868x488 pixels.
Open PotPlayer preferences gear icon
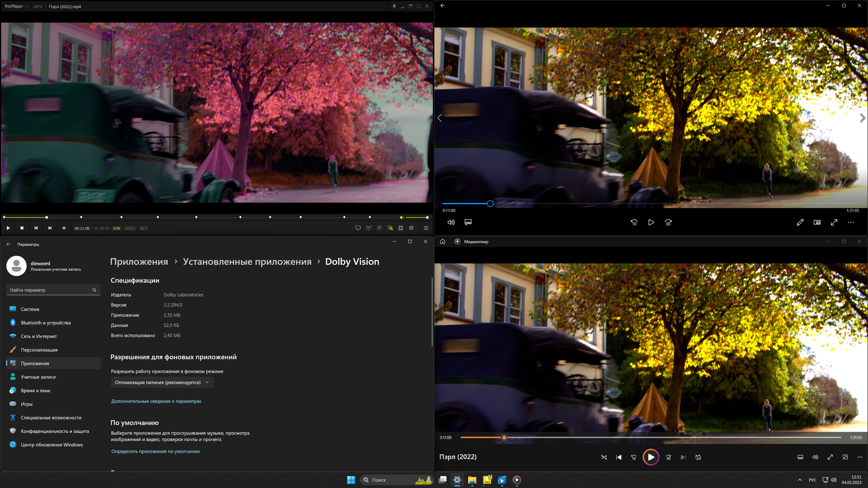pyautogui.click(x=411, y=228)
